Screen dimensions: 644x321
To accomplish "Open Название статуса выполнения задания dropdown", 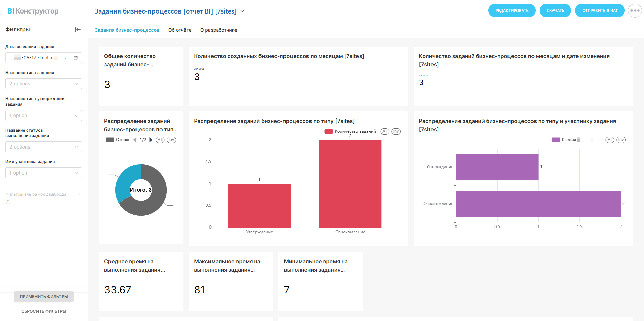I will [44, 147].
